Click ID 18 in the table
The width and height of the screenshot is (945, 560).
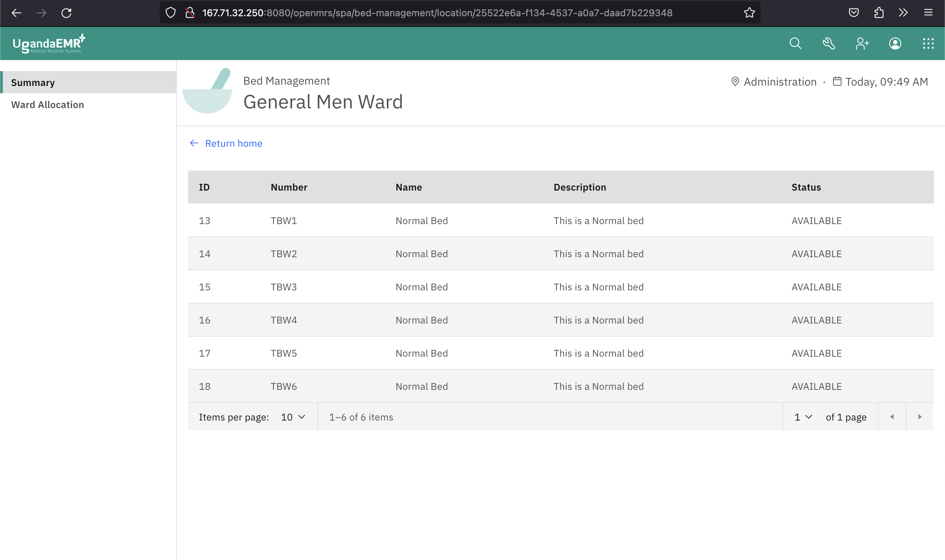pyautogui.click(x=204, y=387)
